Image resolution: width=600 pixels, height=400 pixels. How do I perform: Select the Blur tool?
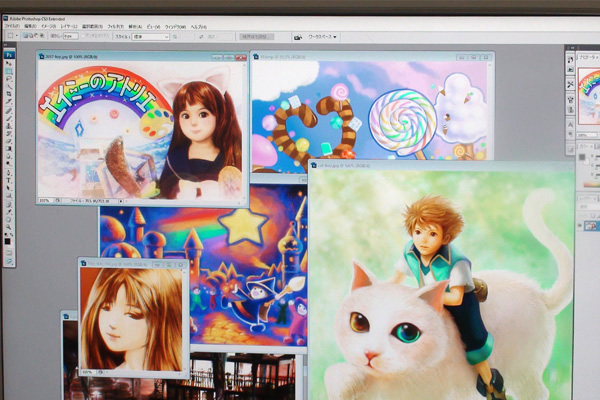point(9,157)
